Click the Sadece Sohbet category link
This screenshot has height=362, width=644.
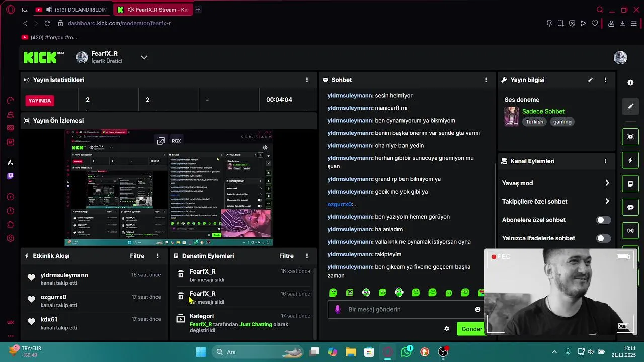coord(543,111)
